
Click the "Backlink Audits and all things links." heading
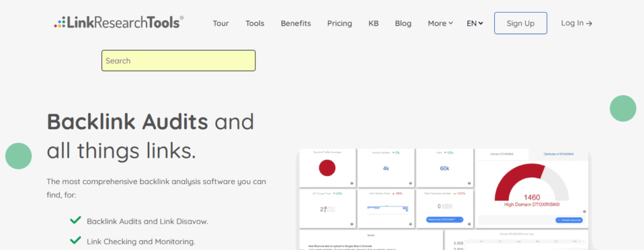point(150,137)
